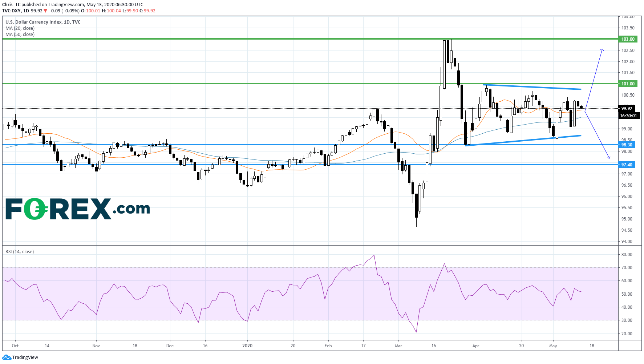Screen dimensions: 644x364
Task: Click the H:100.04 high value in header
Action: (111, 11)
